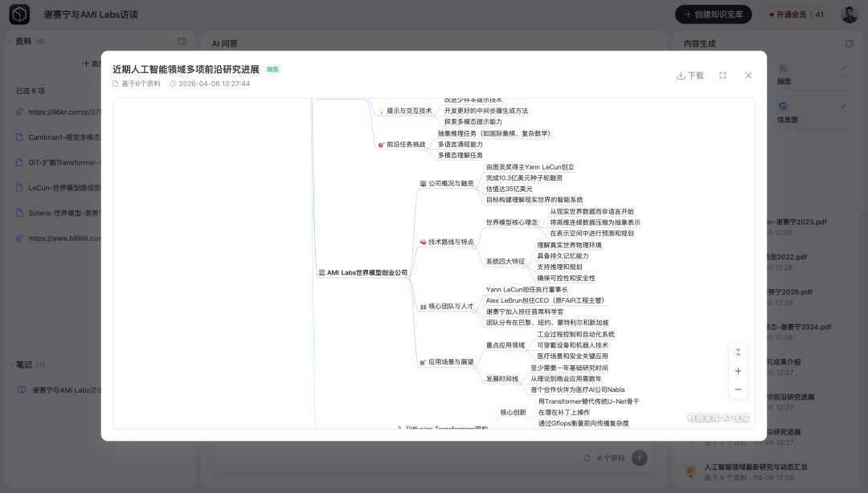868x493 pixels.
Task: Switch to the AI 问答 panel header
Action: tap(225, 43)
